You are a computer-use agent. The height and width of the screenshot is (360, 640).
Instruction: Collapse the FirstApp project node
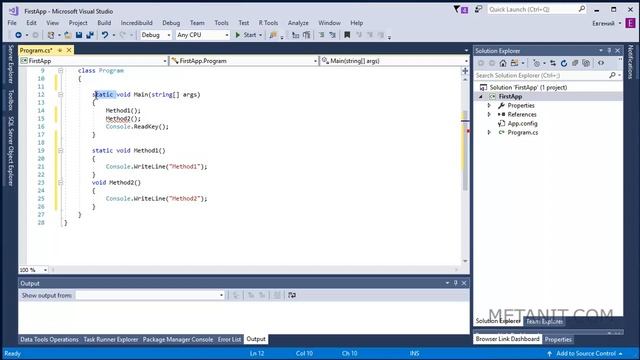point(481,97)
